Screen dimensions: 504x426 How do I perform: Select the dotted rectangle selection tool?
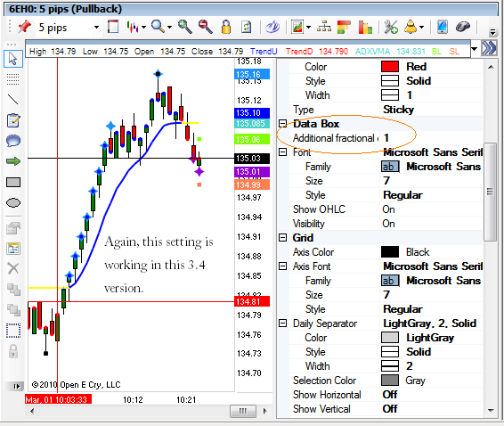coord(13,331)
